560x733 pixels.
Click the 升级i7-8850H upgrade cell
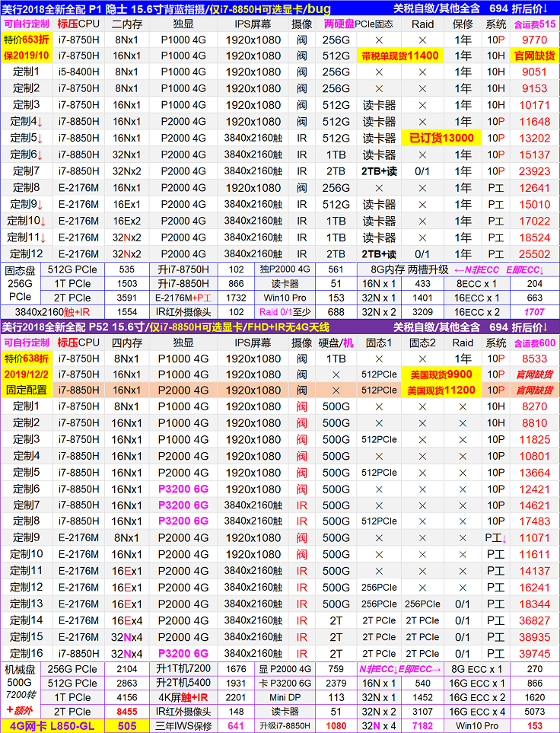(x=288, y=726)
